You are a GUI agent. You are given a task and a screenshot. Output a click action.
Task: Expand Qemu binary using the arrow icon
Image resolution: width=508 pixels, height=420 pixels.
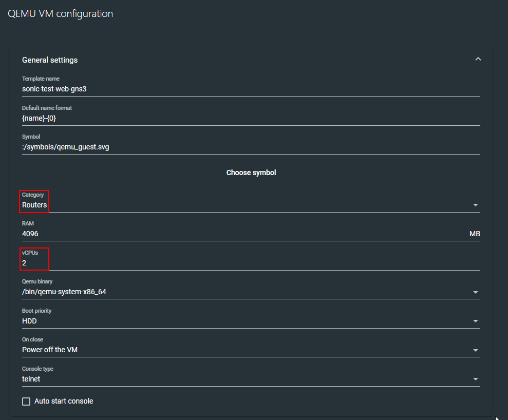pos(476,293)
